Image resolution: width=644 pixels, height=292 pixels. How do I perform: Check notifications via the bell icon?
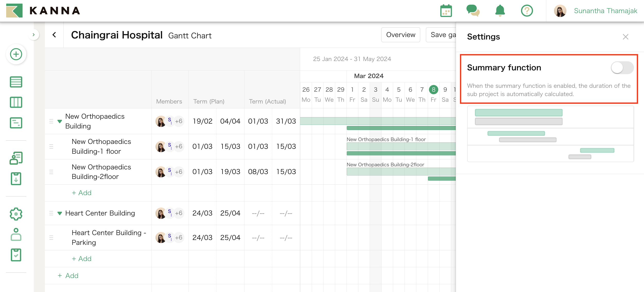click(500, 11)
